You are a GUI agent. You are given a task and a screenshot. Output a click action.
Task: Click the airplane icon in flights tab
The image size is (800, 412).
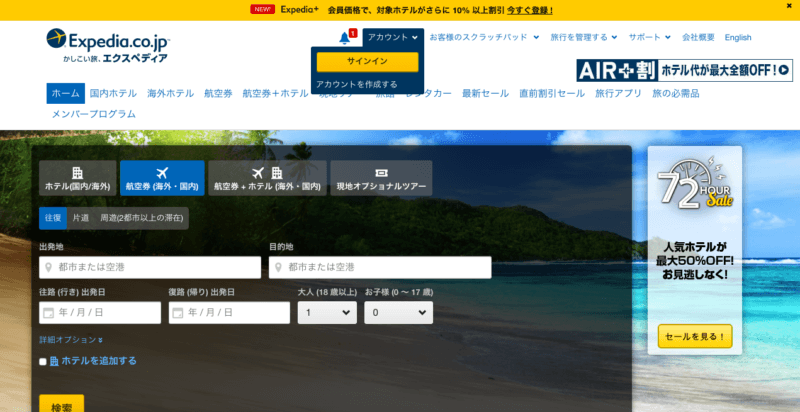162,173
